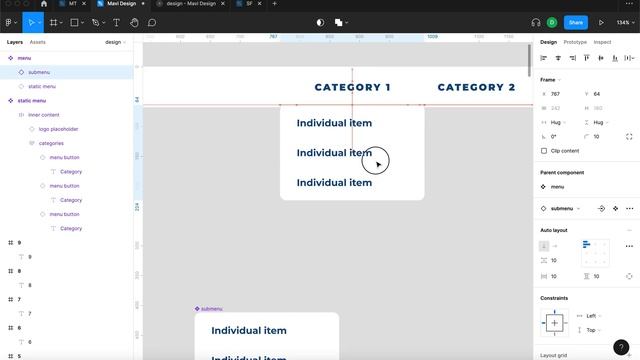Select the Frame tool
Viewport: 640px width, 360px height.
click(53, 23)
